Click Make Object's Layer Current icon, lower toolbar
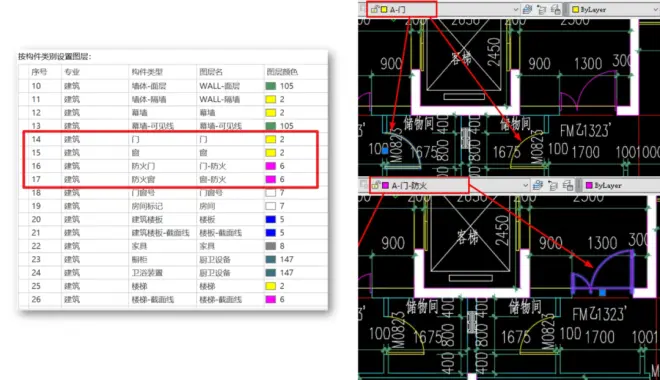660x380 pixels. [x=553, y=185]
